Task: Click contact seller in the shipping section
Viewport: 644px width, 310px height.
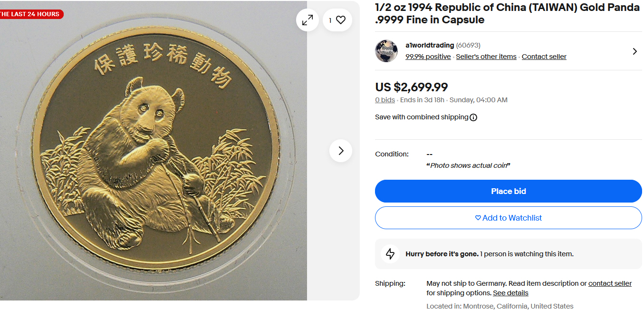Action: pyautogui.click(x=610, y=283)
